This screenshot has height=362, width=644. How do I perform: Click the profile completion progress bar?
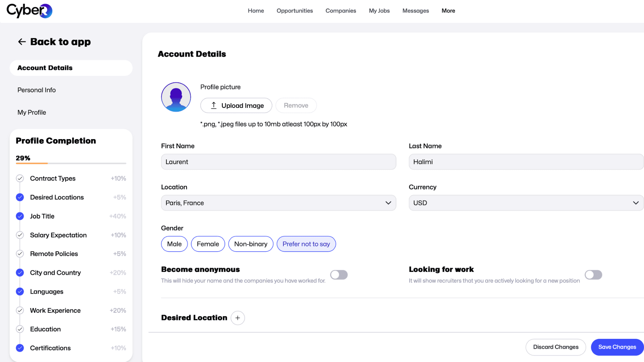point(71,163)
